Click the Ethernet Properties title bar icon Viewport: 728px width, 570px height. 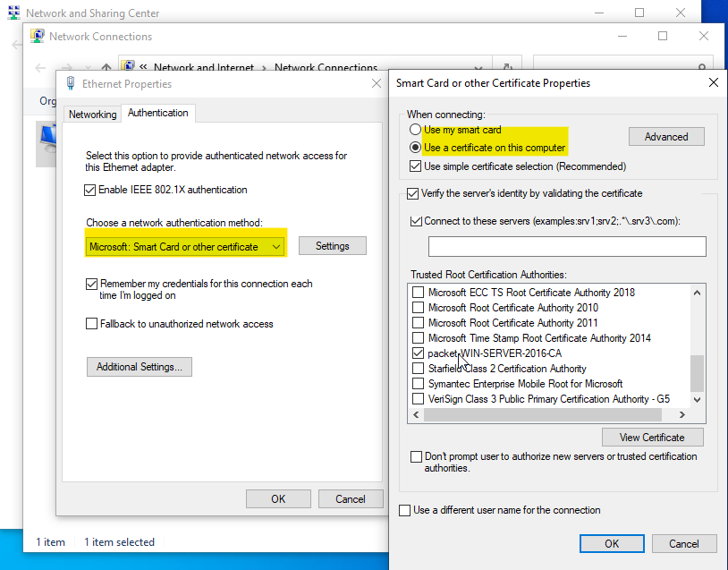[x=71, y=82]
